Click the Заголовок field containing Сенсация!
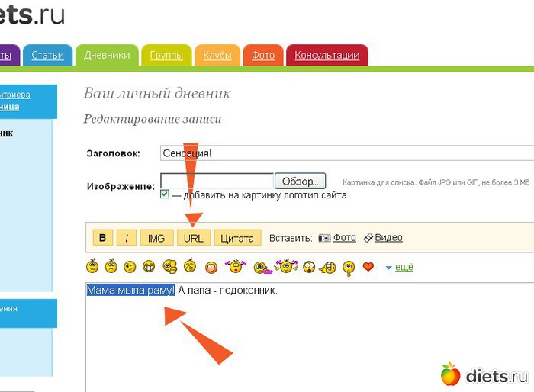 click(343, 153)
